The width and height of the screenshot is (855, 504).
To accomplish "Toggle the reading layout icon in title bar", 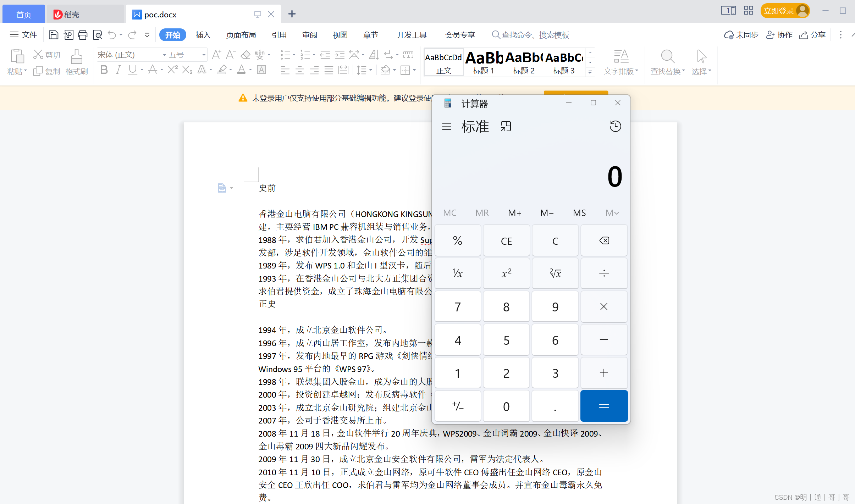I will tap(728, 11).
